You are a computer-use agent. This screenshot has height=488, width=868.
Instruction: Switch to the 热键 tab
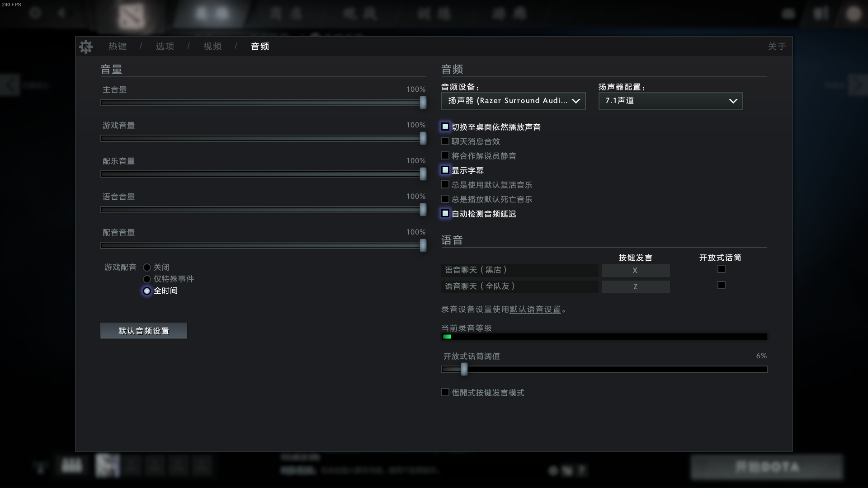117,47
